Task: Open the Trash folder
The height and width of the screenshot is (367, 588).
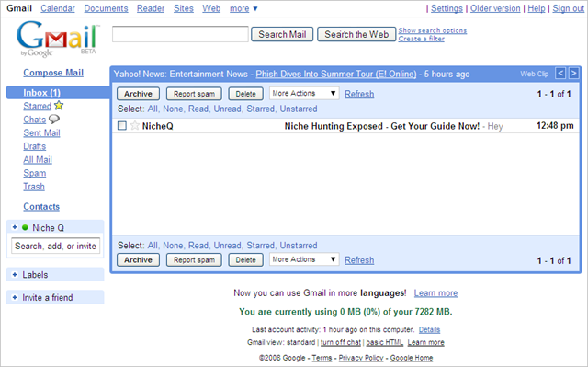Action: tap(34, 187)
